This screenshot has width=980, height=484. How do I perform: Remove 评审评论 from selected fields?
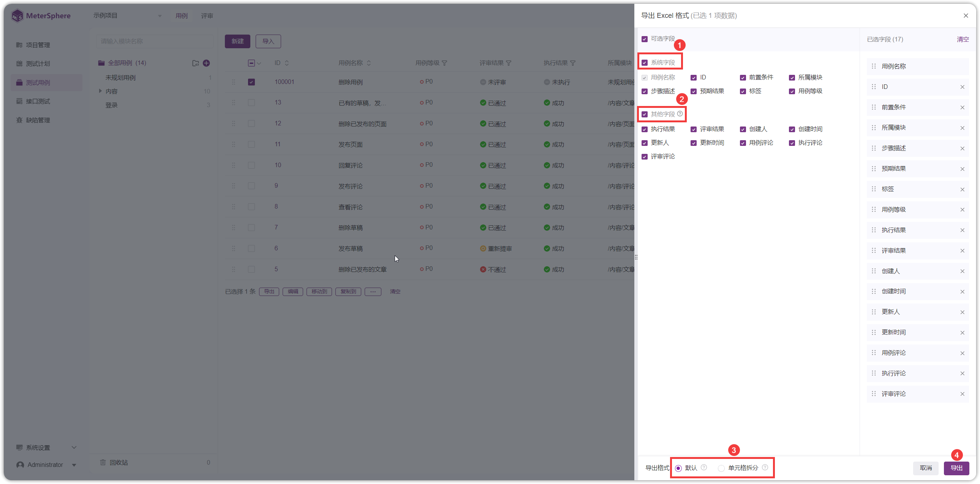(962, 394)
